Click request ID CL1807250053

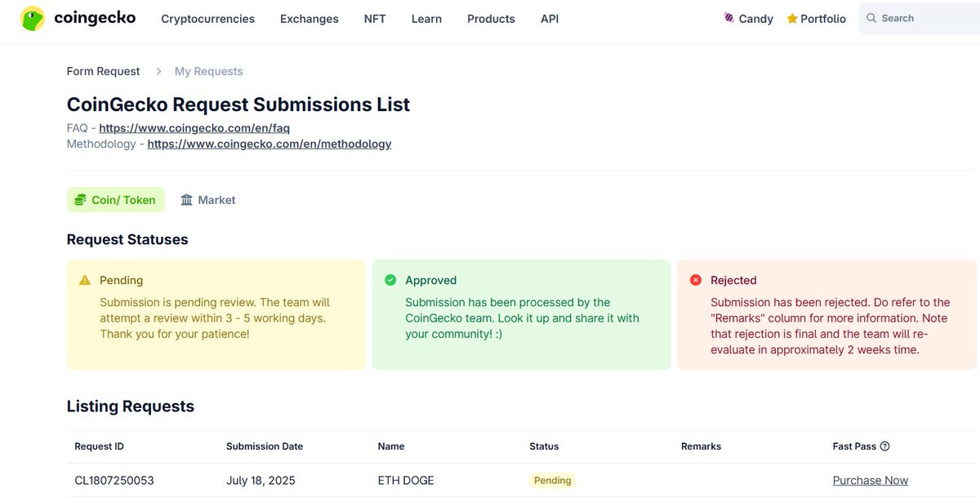(x=114, y=481)
